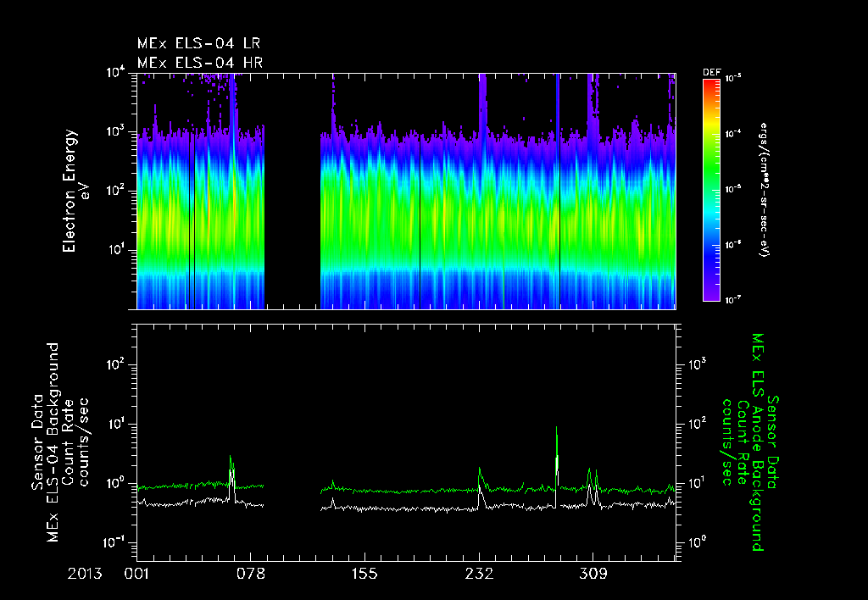
Task: Click the 'ergs/(cm**2-sr-sec-eV)' units label
Action: click(x=765, y=190)
